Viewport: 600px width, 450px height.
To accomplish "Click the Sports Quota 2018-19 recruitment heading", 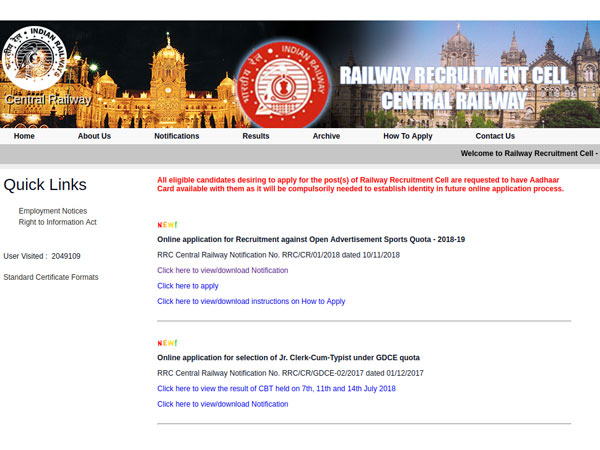I will point(311,239).
